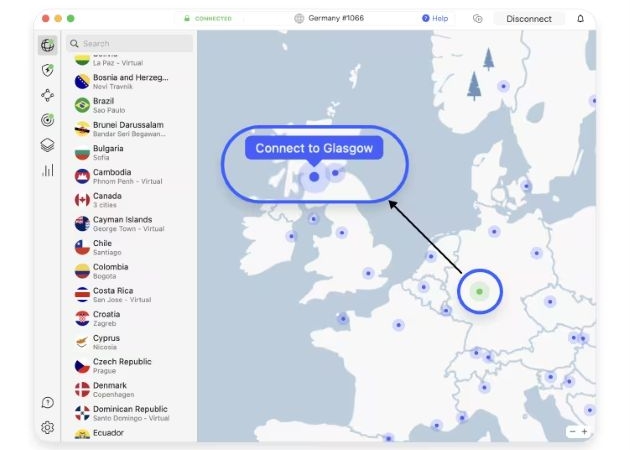Click the Bulgaria flag icon
The width and height of the screenshot is (630, 450).
pyautogui.click(x=82, y=152)
